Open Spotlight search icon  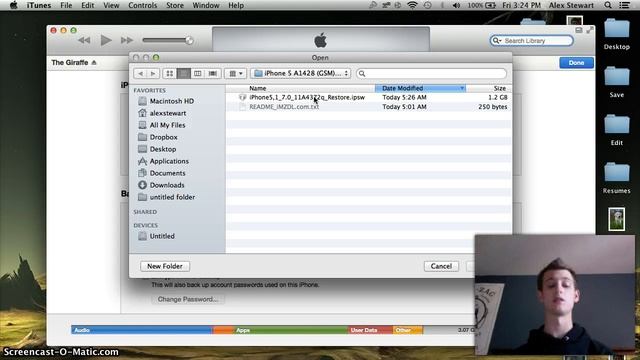click(608, 5)
